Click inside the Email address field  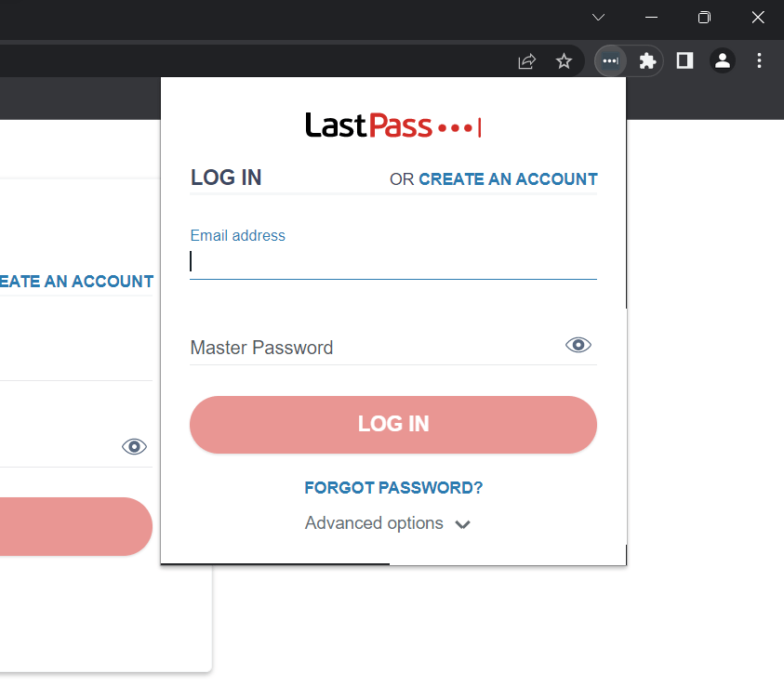point(392,261)
